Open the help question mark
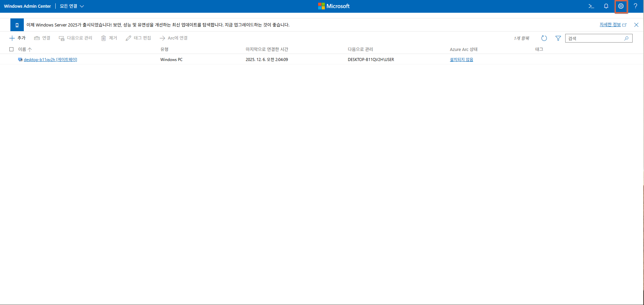Image resolution: width=644 pixels, height=305 pixels. click(x=636, y=6)
